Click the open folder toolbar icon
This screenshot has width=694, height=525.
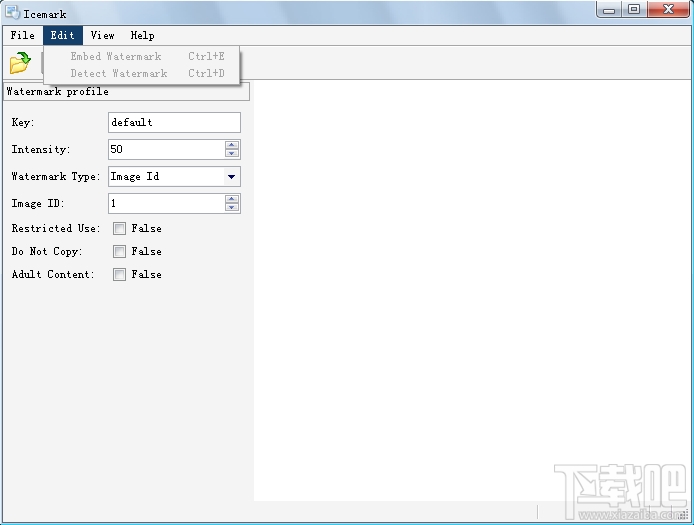point(20,62)
